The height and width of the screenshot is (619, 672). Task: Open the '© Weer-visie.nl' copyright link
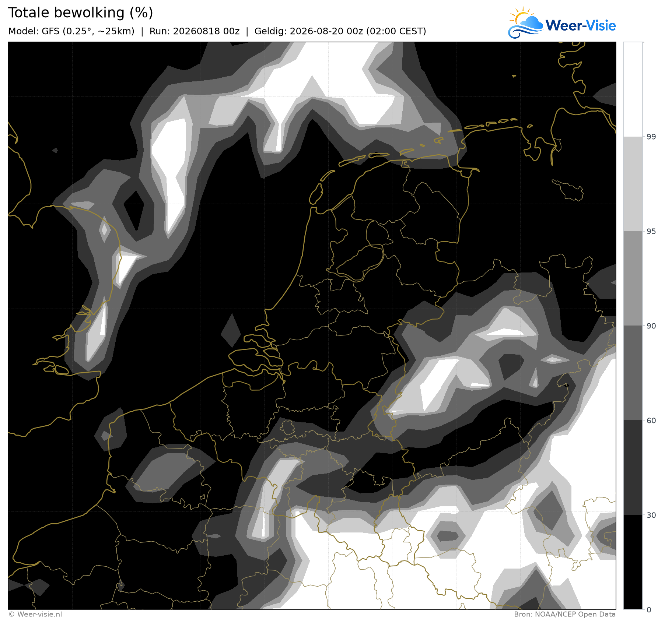pos(35,614)
